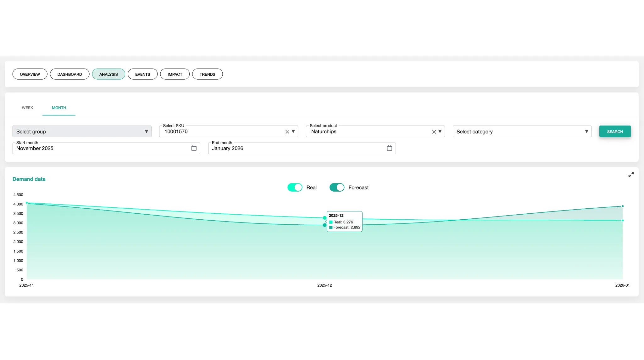
Task: Clear the selected SKU 10001570
Action: click(x=287, y=132)
